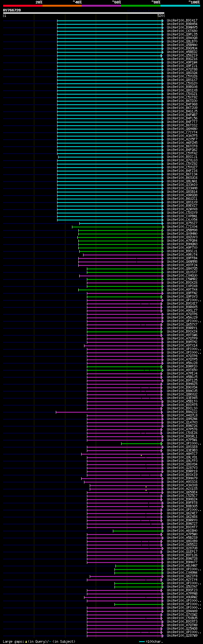Screen dimensions: 203x644
Task: Select hit label UniRef100_B4F968
Action: tap(182, 104)
